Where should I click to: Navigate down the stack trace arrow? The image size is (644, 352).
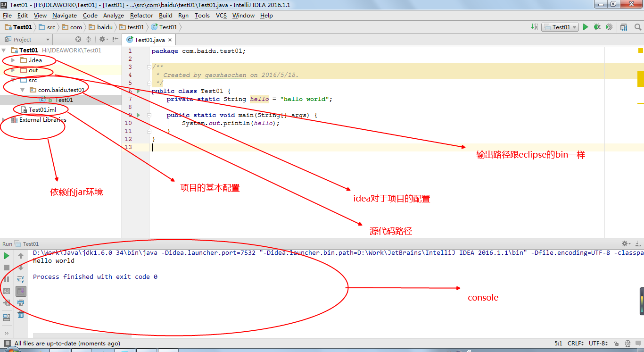21,268
